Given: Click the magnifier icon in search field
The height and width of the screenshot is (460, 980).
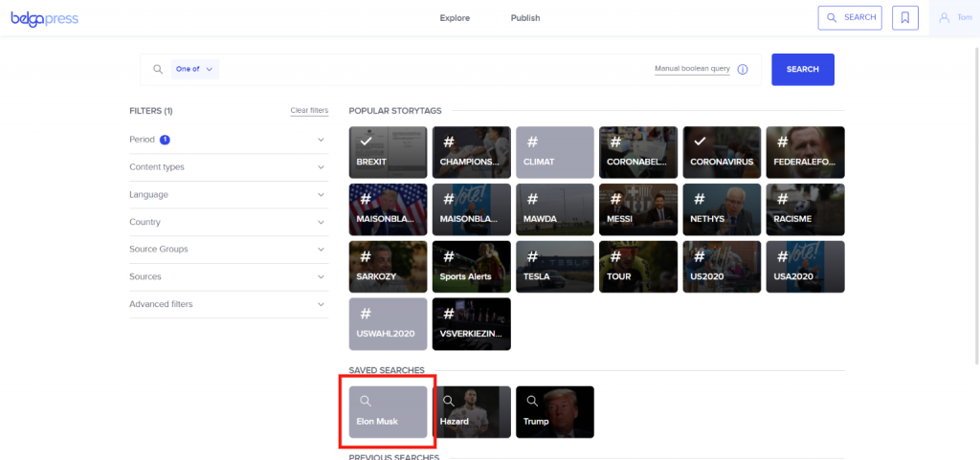Looking at the screenshot, I should tap(158, 69).
